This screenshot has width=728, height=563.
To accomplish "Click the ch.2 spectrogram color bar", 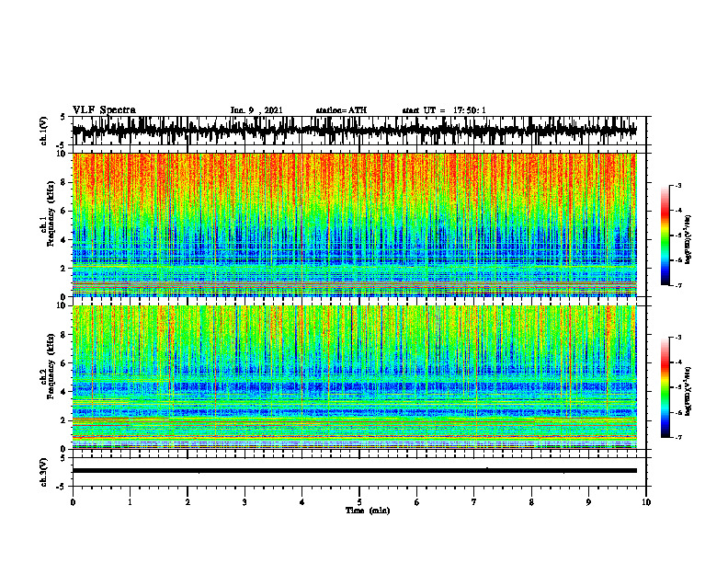I will [x=665, y=387].
